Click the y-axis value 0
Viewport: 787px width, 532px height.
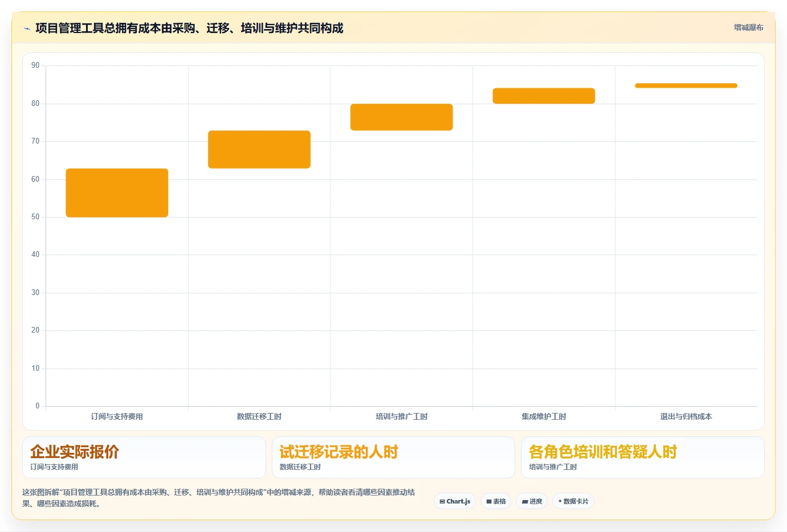click(x=38, y=406)
